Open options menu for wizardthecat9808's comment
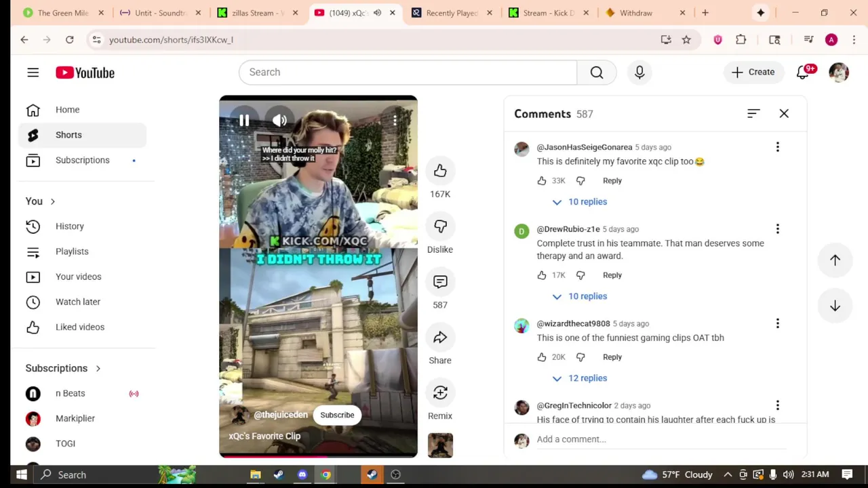Image resolution: width=868 pixels, height=488 pixels. point(778,323)
